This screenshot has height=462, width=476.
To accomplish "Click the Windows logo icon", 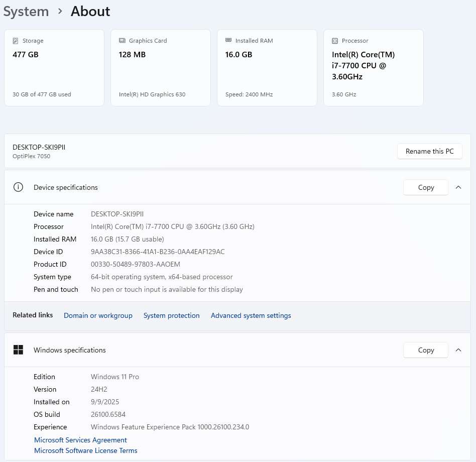I will coord(19,350).
